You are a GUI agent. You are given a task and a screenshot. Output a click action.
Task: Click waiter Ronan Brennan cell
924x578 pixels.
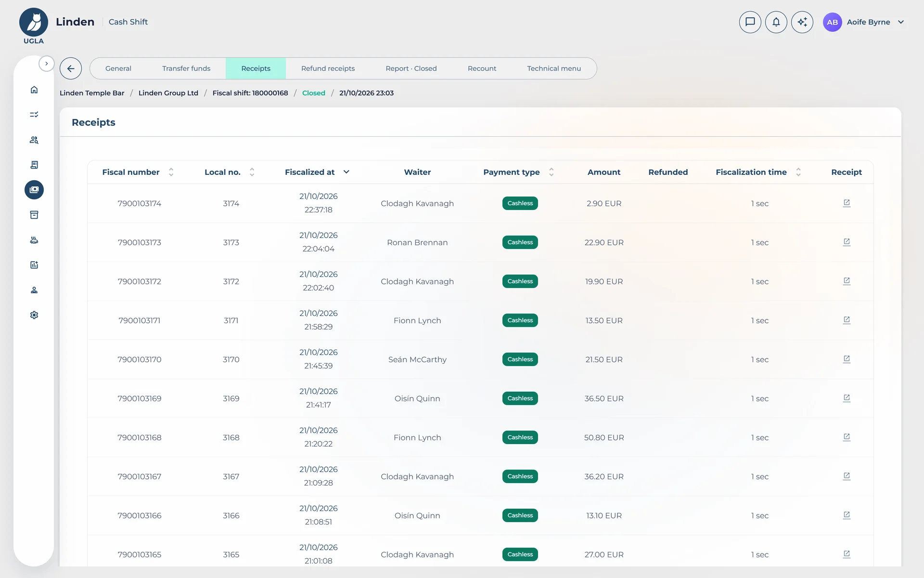click(x=417, y=242)
